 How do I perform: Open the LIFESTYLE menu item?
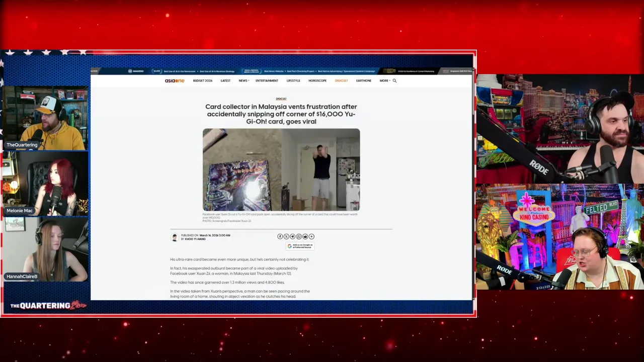click(x=293, y=80)
